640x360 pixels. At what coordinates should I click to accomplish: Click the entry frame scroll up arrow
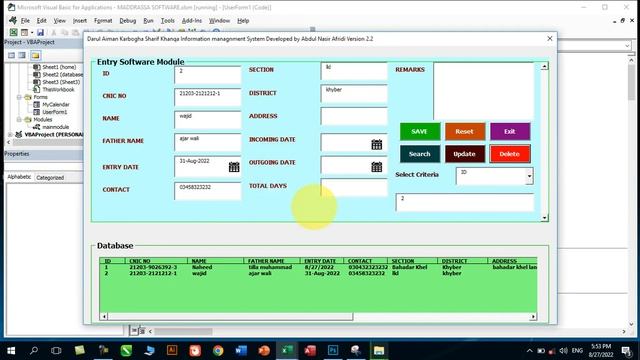(x=544, y=67)
